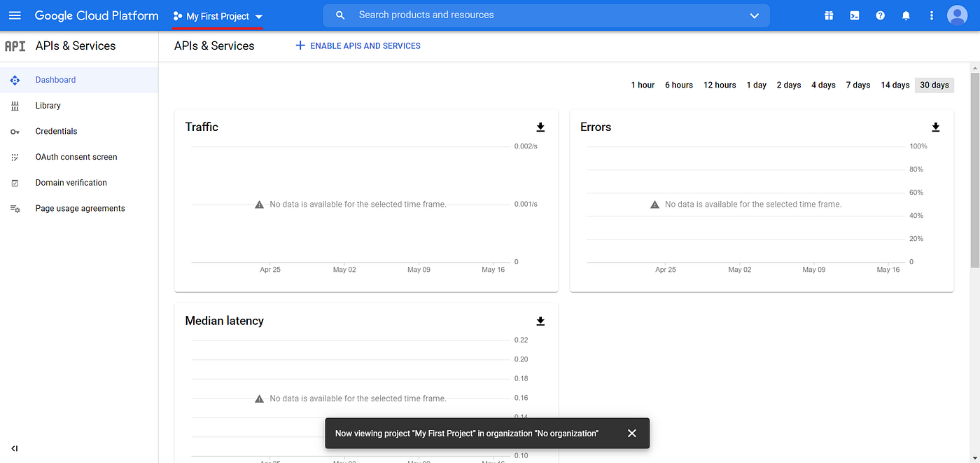Open the more options three-dot menu
The width and height of the screenshot is (980, 463).
(931, 15)
